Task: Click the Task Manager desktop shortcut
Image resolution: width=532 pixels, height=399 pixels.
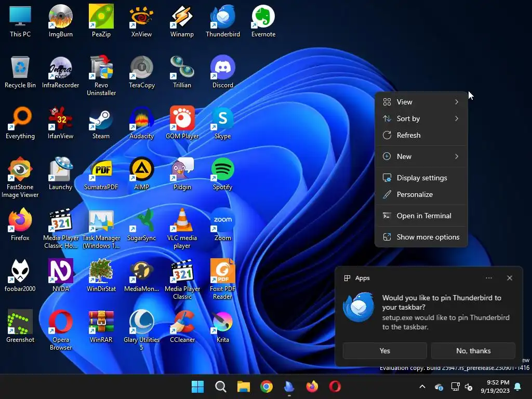Action: tap(101, 229)
